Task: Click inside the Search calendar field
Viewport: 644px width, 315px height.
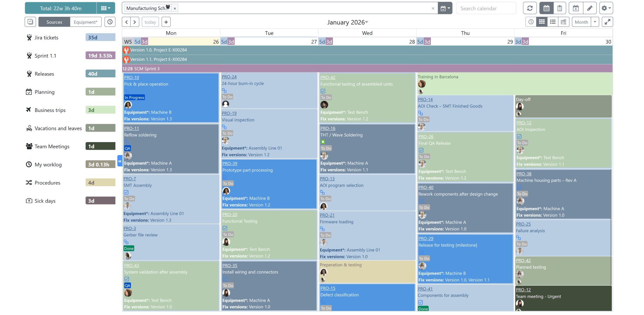Action: tap(486, 8)
